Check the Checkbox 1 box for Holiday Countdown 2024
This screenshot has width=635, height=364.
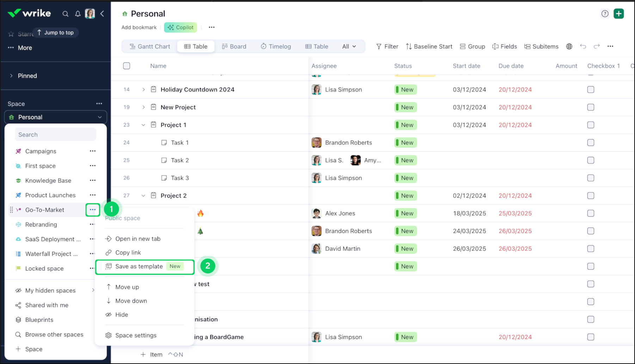(x=591, y=90)
